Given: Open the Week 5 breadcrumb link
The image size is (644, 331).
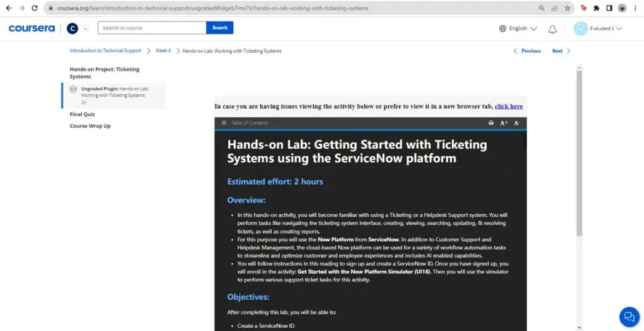Looking at the screenshot, I should point(163,51).
